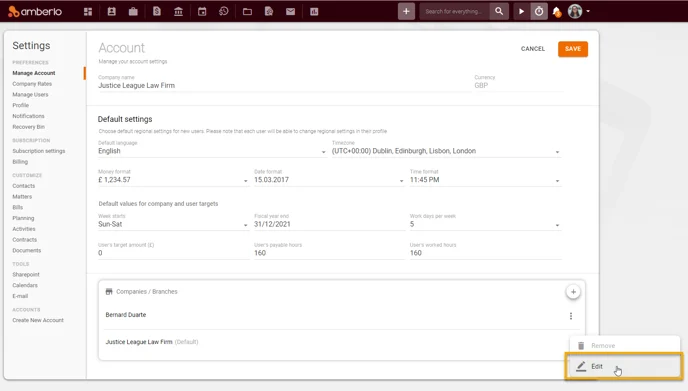Click the Fiscal year end field

coord(329,224)
